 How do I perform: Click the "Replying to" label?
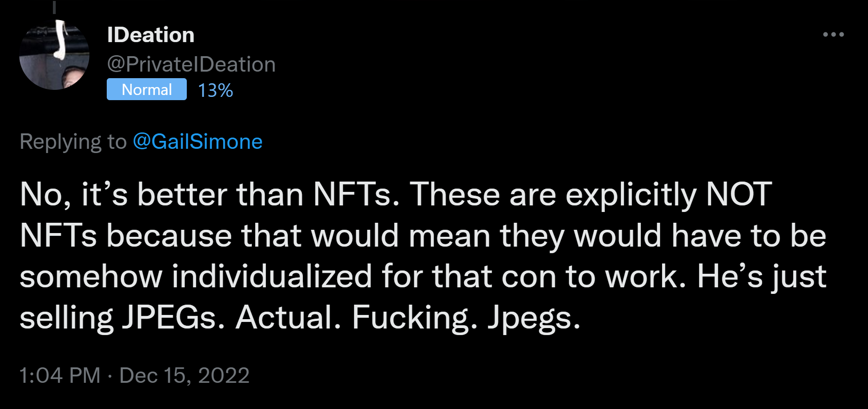[x=73, y=141]
